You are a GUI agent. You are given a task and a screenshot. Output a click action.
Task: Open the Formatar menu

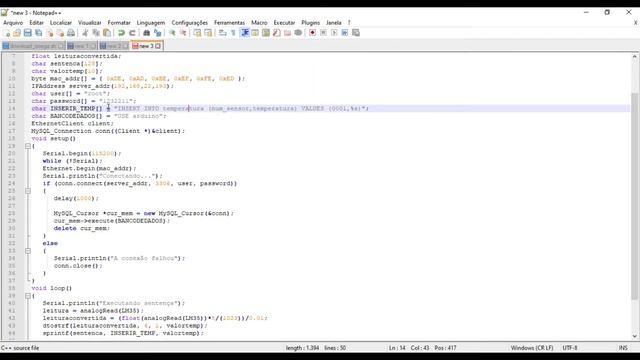click(x=119, y=22)
